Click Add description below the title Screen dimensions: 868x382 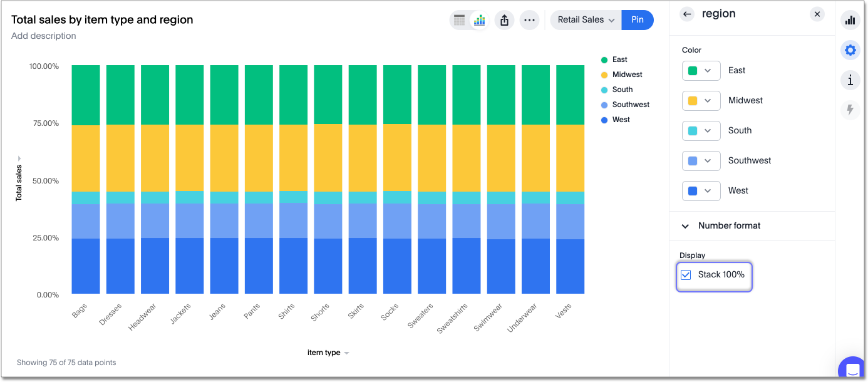[43, 36]
